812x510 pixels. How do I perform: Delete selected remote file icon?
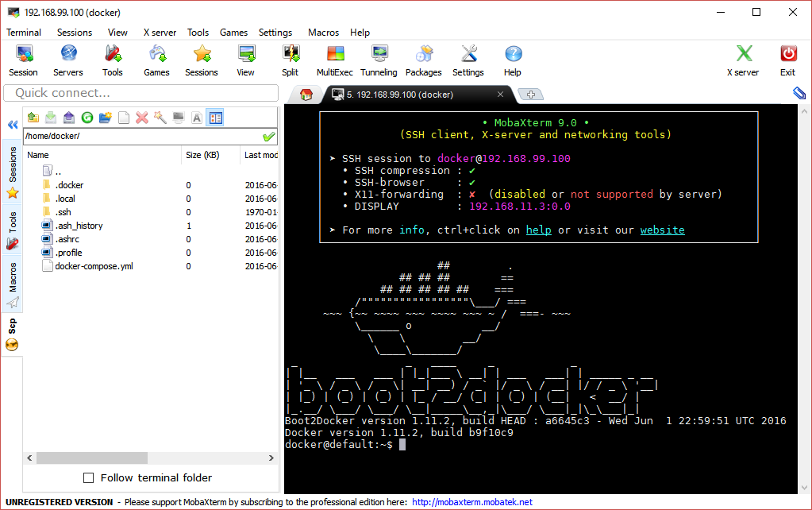click(140, 117)
